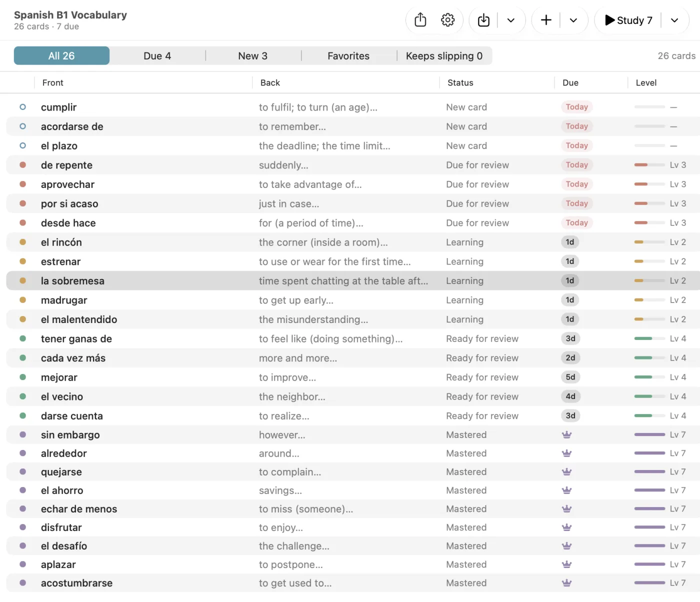Click the plus add card icon

(546, 20)
